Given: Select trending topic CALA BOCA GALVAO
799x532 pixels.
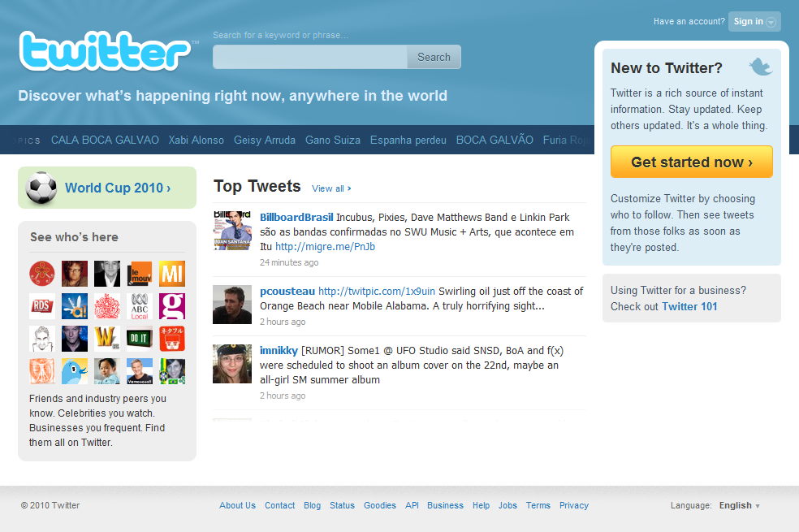Looking at the screenshot, I should point(105,140).
